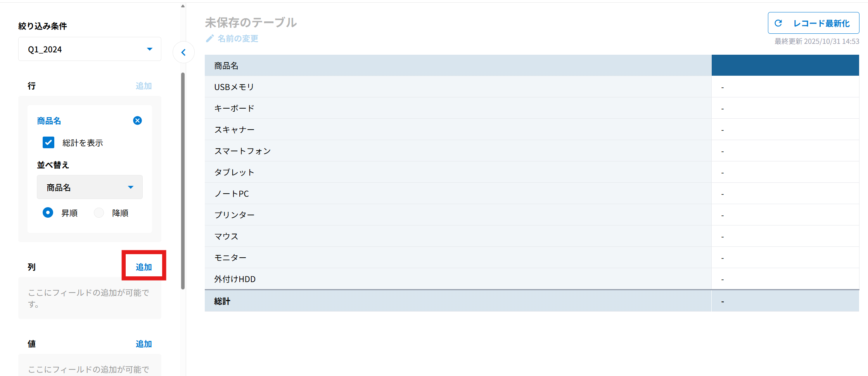Image resolution: width=868 pixels, height=376 pixels.
Task: Select the ノートPC table row
Action: click(x=232, y=194)
